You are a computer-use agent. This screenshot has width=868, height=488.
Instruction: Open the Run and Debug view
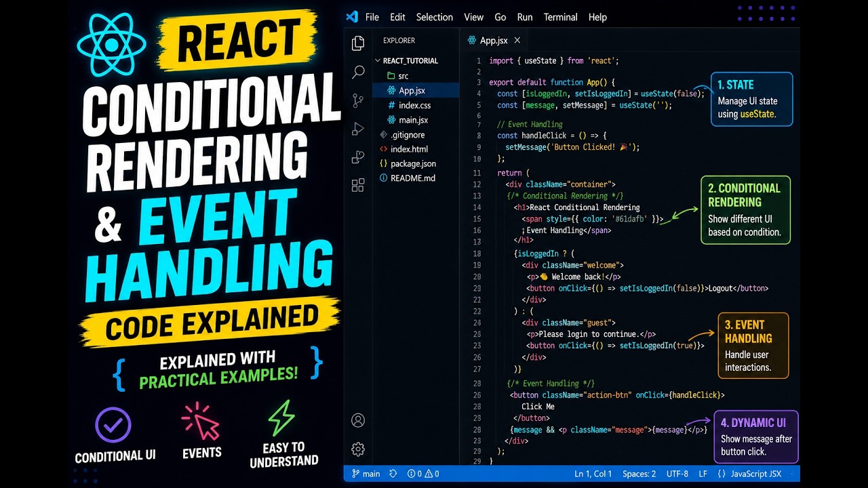click(x=358, y=129)
